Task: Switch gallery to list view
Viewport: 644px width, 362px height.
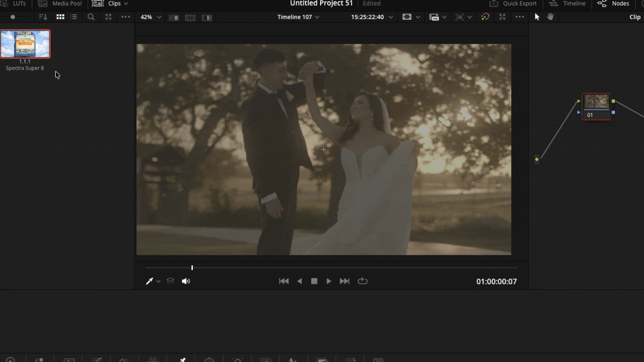Action: pos(74,17)
